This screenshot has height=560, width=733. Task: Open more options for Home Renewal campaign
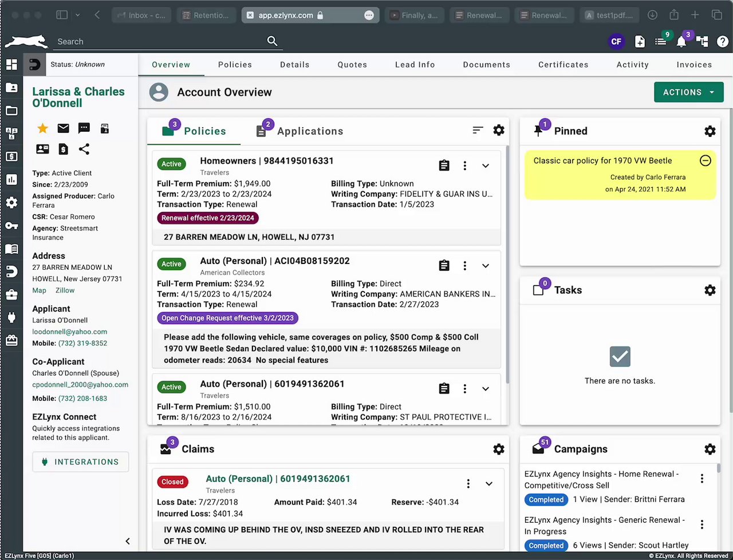tap(702, 479)
